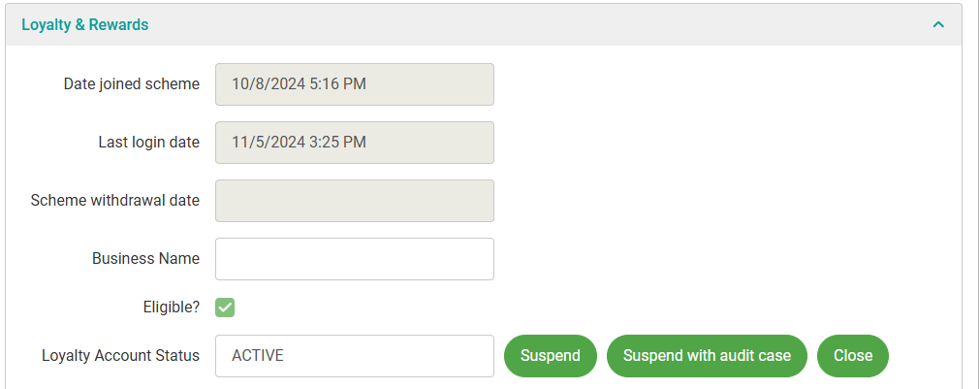Focus the Business Name input field
Screen dimensions: 980x389
354,259
